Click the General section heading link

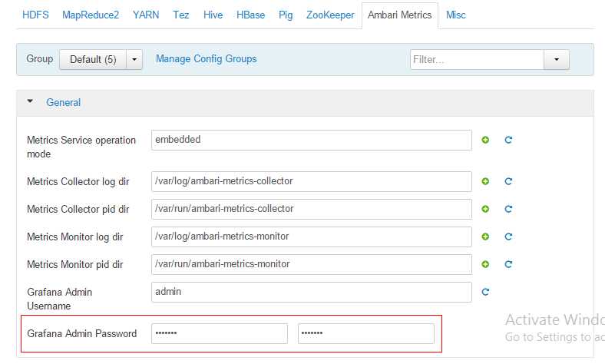[x=63, y=102]
